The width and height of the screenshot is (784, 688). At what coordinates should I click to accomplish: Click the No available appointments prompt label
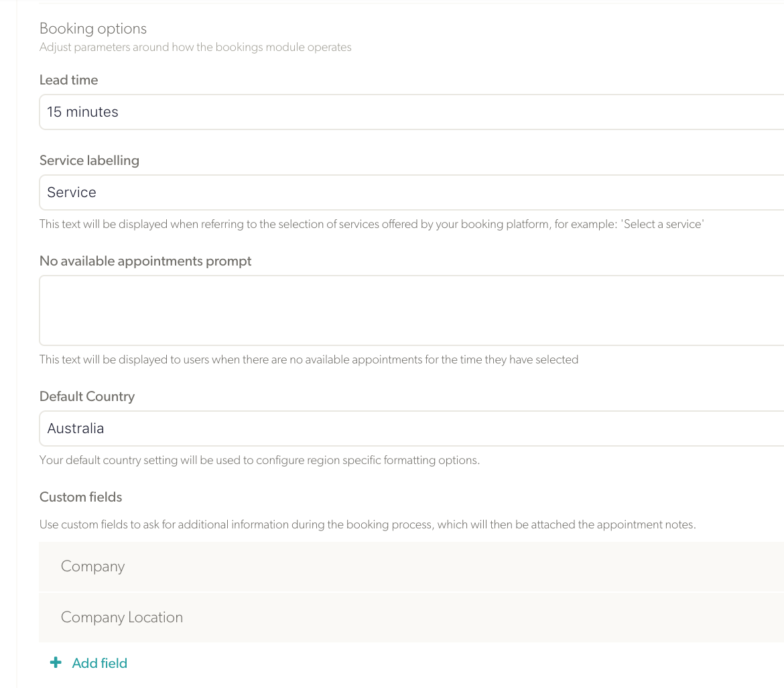coord(145,262)
